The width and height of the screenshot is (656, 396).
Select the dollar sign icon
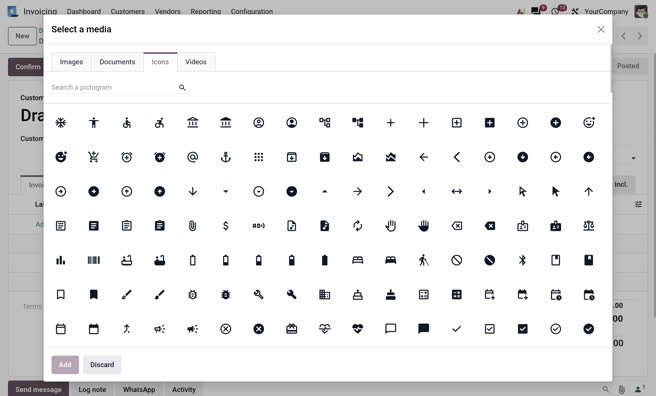tap(226, 226)
